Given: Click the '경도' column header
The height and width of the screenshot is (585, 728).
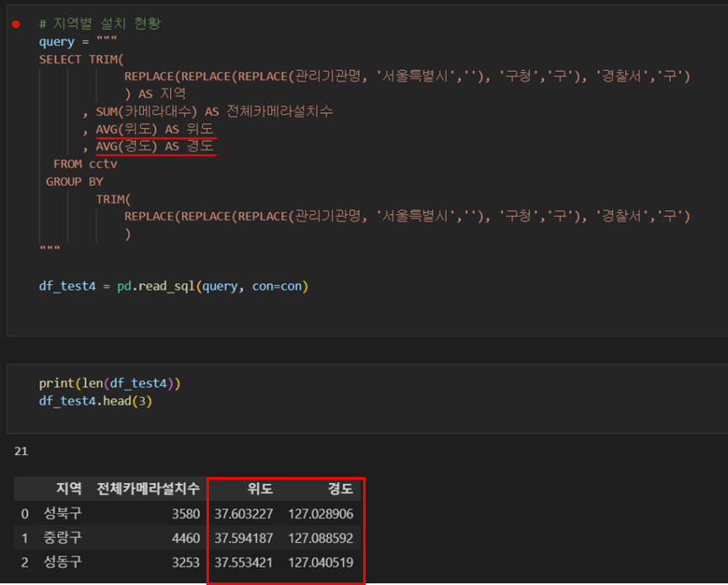Looking at the screenshot, I should coord(340,488).
